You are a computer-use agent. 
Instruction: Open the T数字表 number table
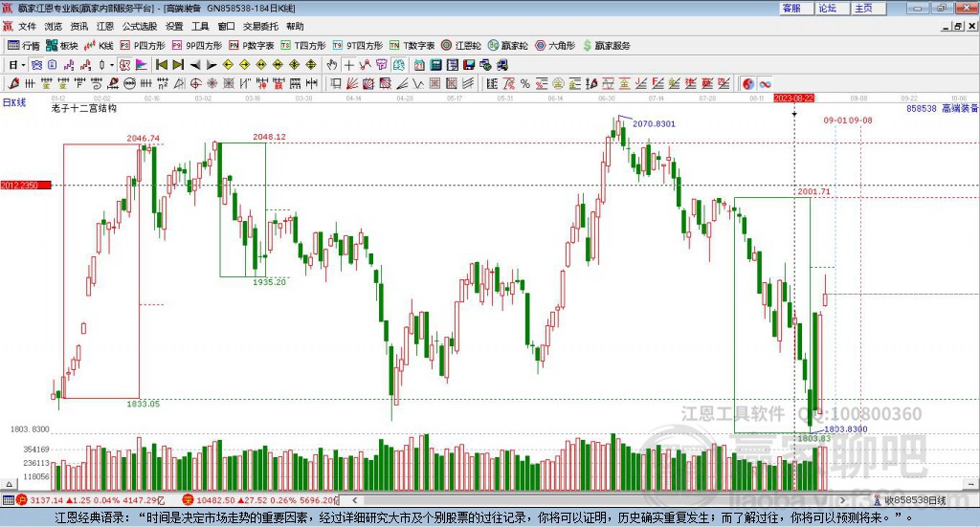point(412,46)
